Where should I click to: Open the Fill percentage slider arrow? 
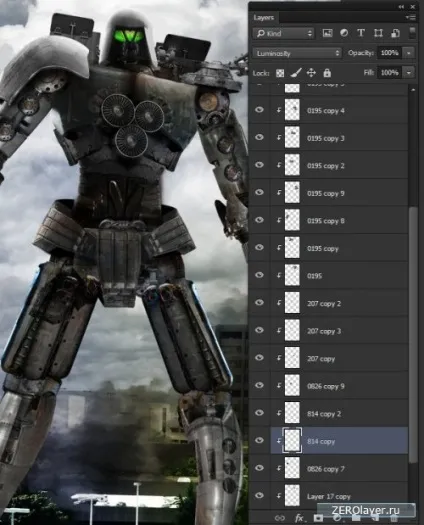[x=409, y=73]
